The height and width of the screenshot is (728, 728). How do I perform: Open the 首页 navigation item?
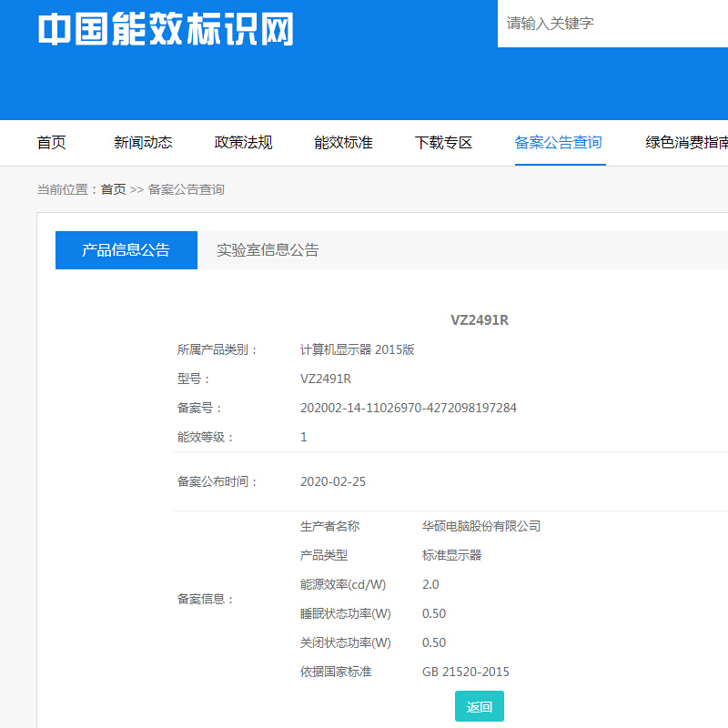(52, 143)
